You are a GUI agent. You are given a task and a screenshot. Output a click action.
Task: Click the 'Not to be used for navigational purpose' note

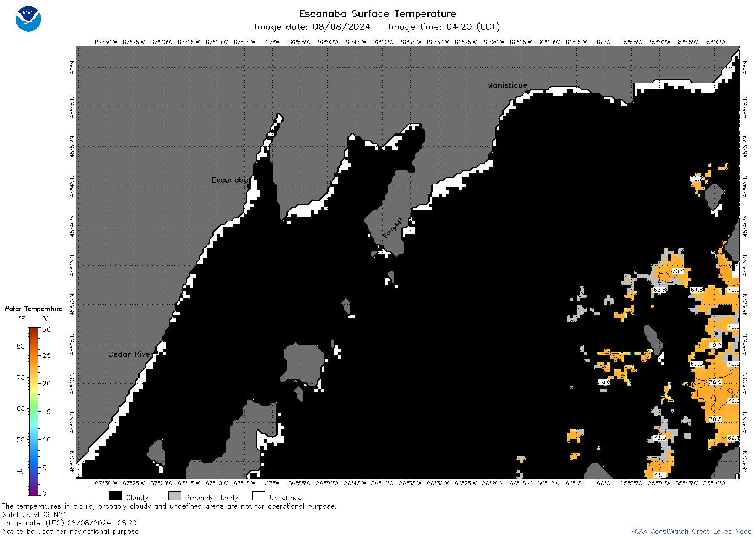pyautogui.click(x=70, y=531)
